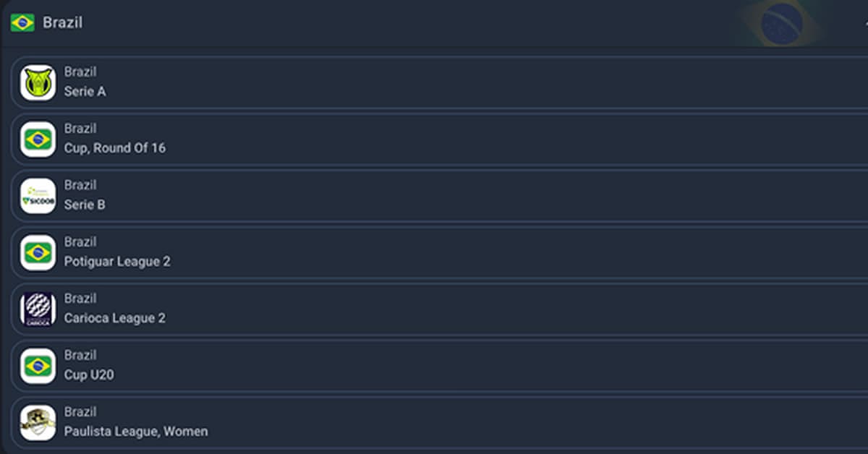Open Paulista League, Women

135,432
